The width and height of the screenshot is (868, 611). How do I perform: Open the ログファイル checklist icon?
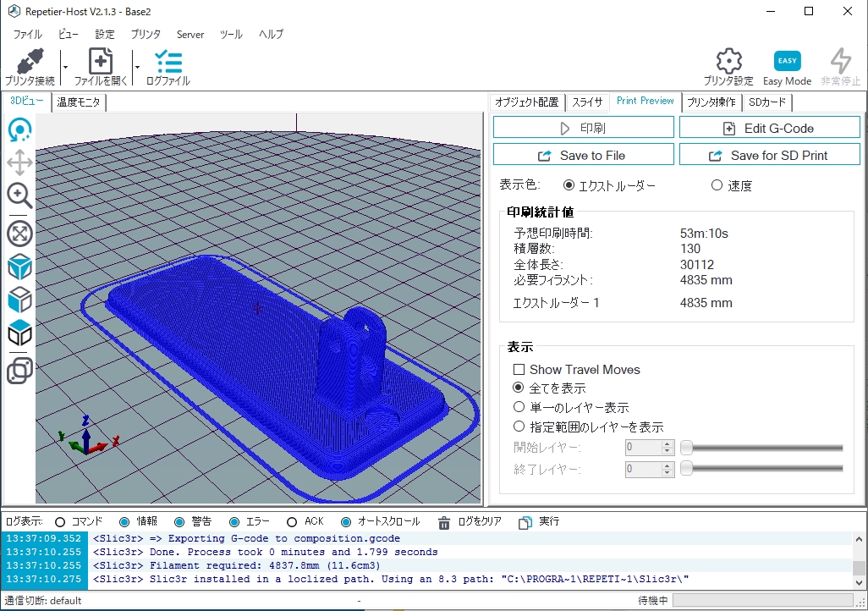(x=168, y=62)
